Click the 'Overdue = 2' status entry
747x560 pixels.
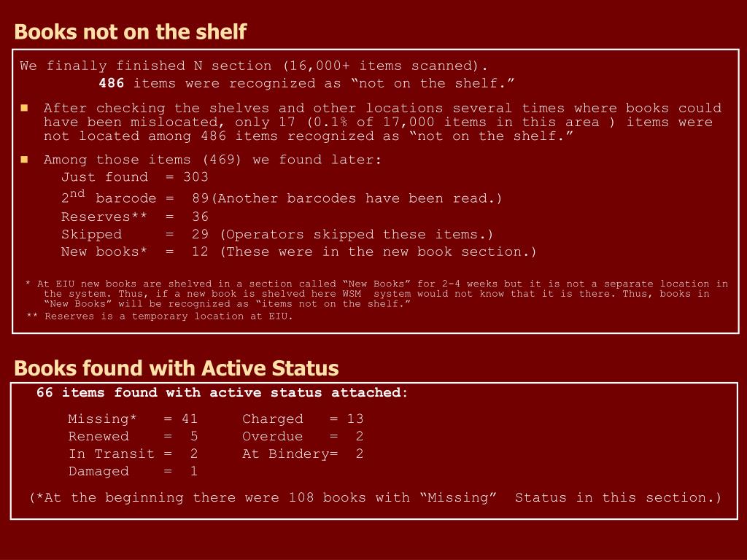(x=303, y=436)
